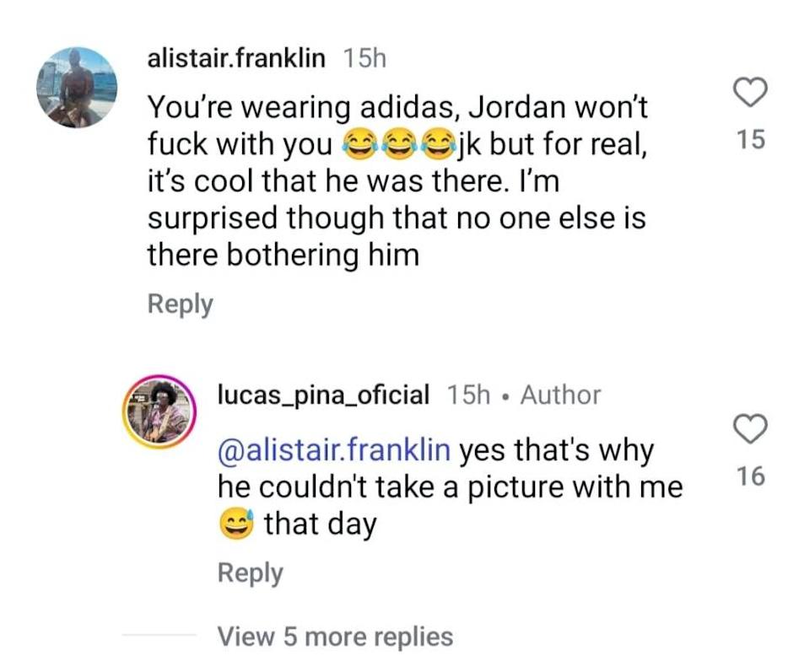
Task: View the 16 likes on the author's reply
Action: (749, 477)
